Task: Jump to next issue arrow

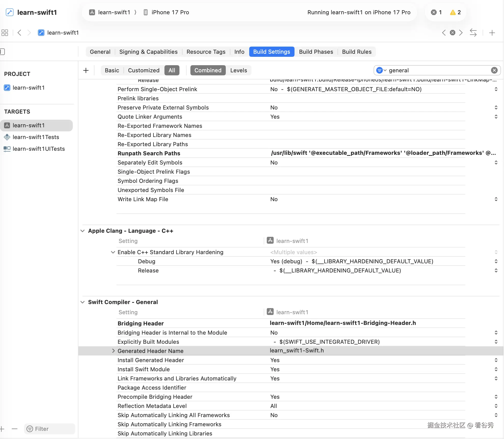Action: tap(461, 33)
